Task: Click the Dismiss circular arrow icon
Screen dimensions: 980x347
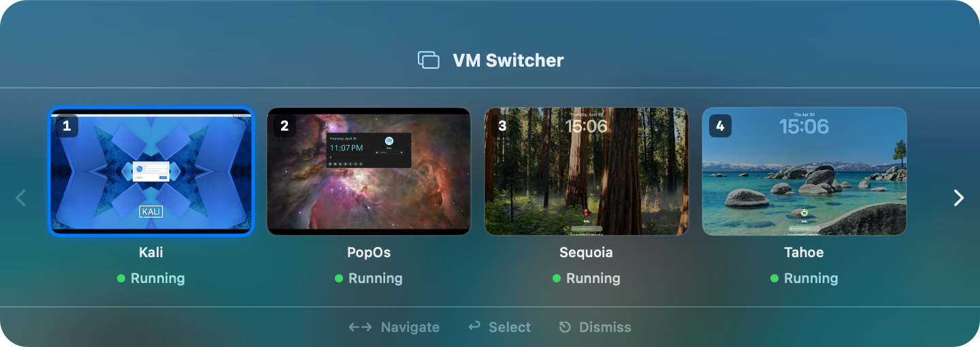Action: (565, 327)
